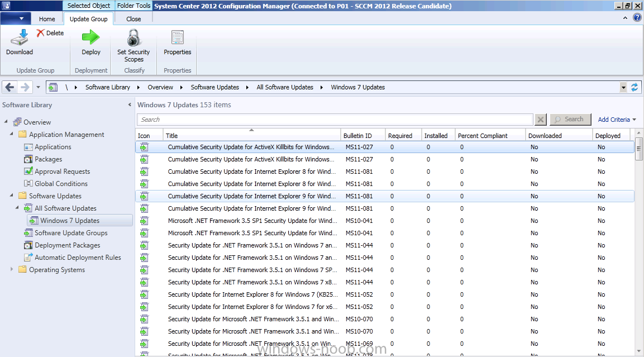Select Security Update for Internet Explorer 8 (KB25 row

pyautogui.click(x=385, y=294)
